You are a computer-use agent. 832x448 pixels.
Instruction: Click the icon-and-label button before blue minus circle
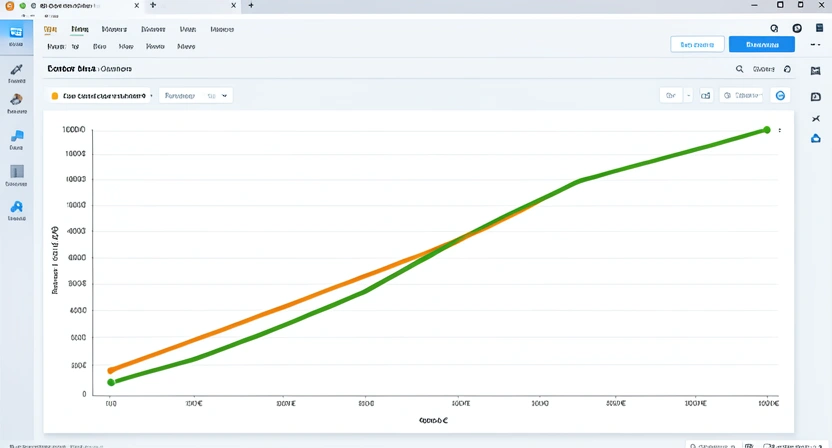742,96
